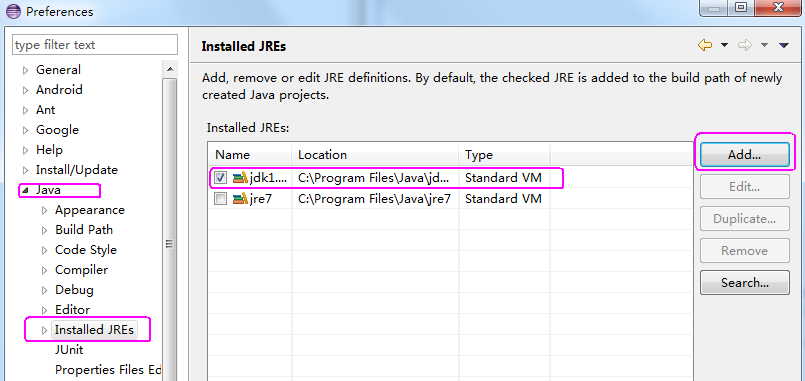
Task: Click the jre7 library icon in the table
Action: 240,199
